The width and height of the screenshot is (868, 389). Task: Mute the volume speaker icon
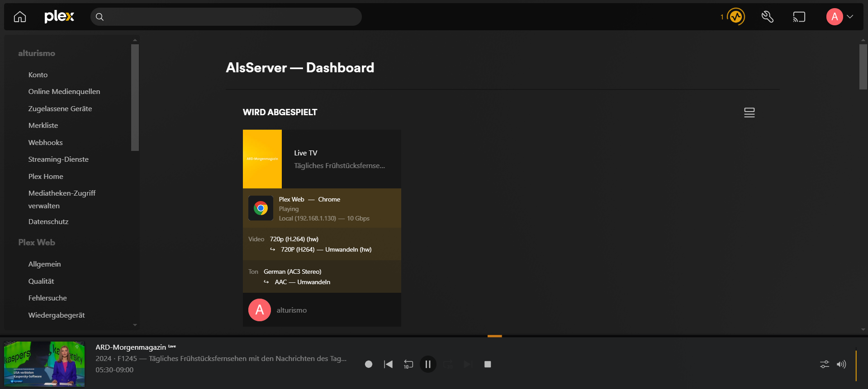841,364
